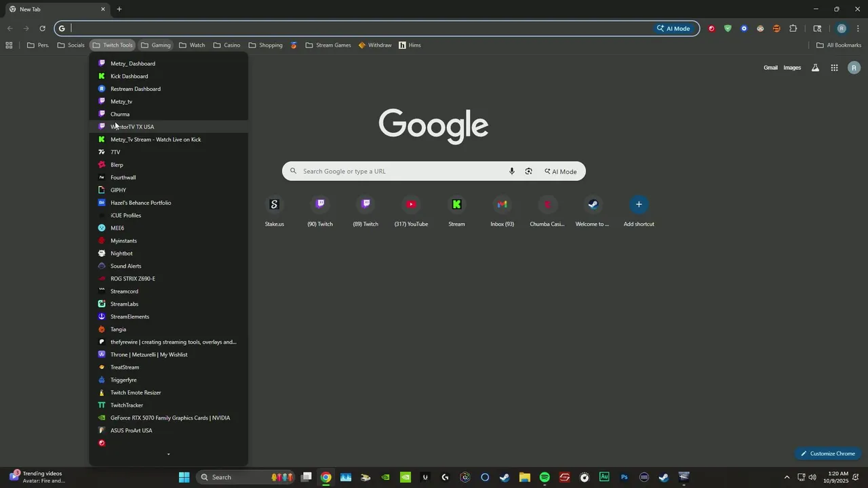Open the Chrome profile avatar in toolbar
The width and height of the screenshot is (868, 488).
pos(842,28)
